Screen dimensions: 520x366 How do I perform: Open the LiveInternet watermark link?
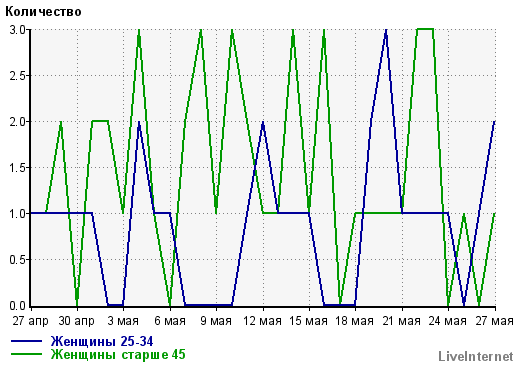click(476, 356)
